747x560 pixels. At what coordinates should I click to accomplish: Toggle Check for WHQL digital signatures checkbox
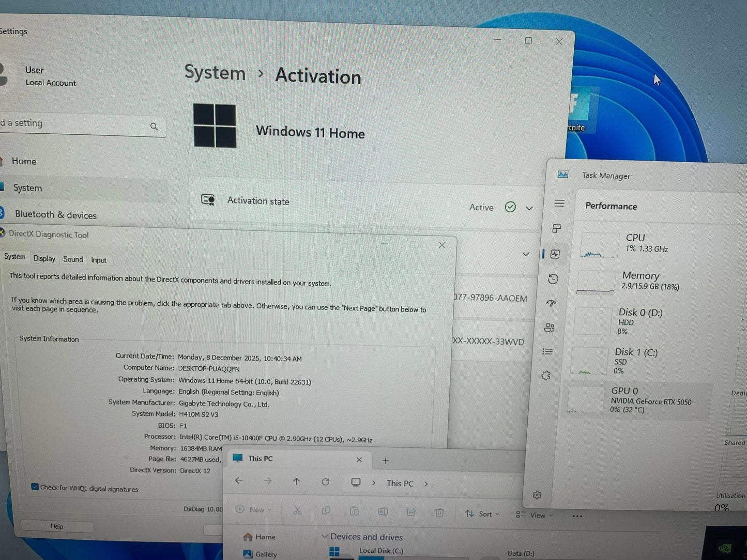coord(35,487)
